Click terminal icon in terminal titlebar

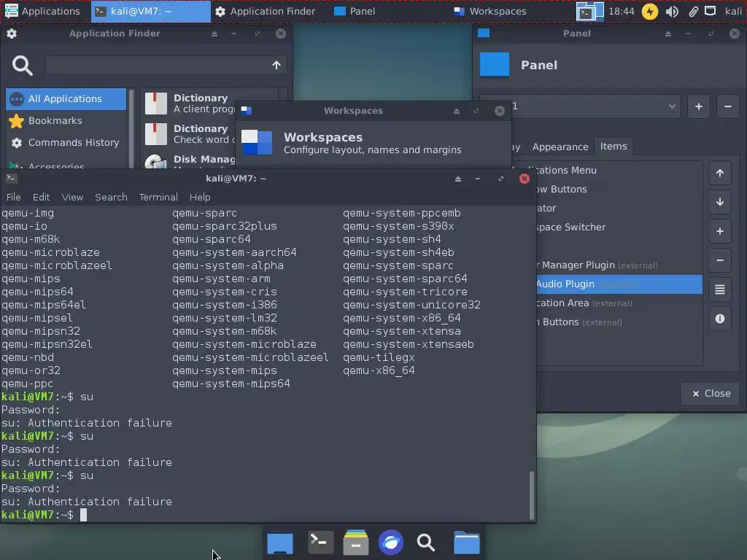pyautogui.click(x=12, y=178)
